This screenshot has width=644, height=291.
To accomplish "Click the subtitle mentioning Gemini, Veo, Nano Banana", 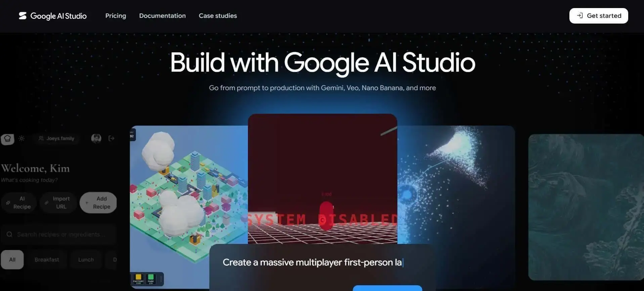I will (x=323, y=88).
